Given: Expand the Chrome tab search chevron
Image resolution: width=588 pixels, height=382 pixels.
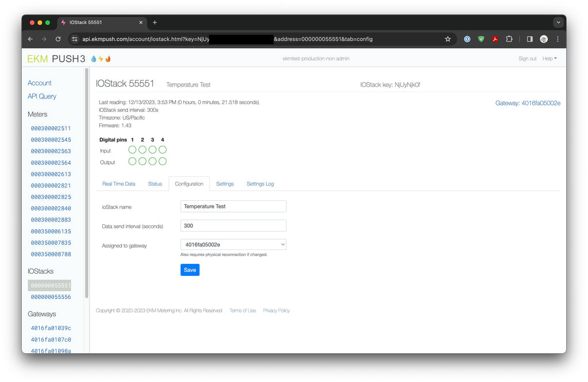Looking at the screenshot, I should point(558,22).
